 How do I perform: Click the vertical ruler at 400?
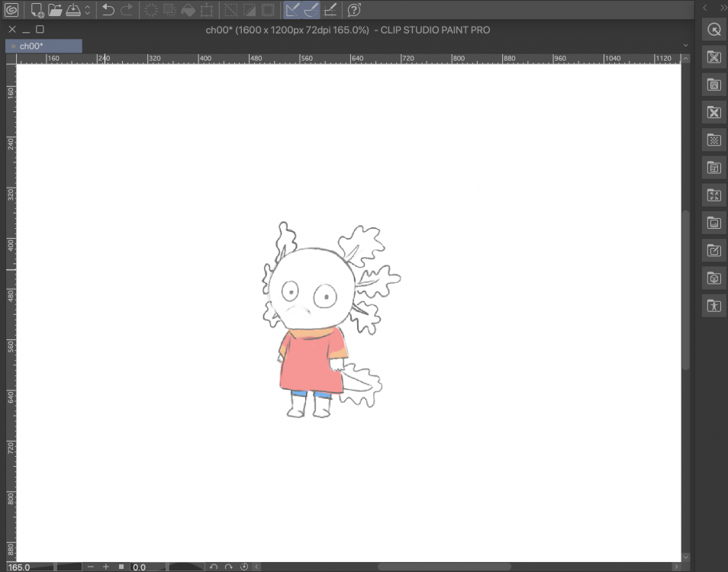[x=11, y=244]
